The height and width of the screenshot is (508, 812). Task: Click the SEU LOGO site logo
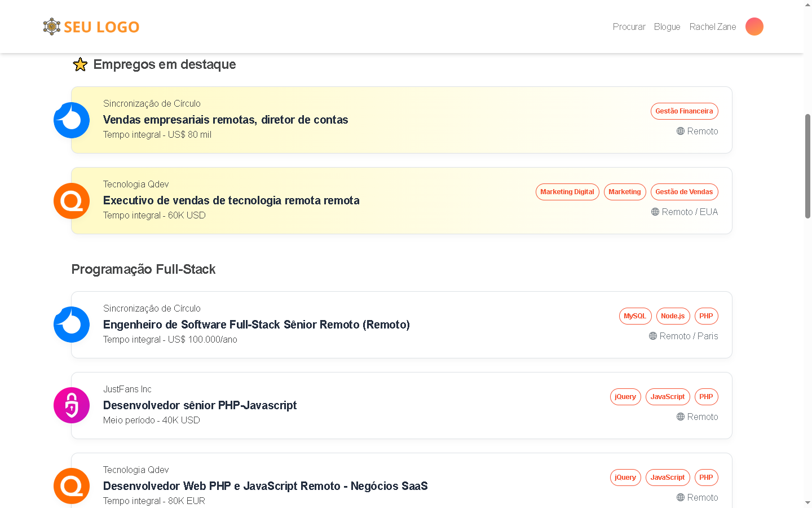91,27
